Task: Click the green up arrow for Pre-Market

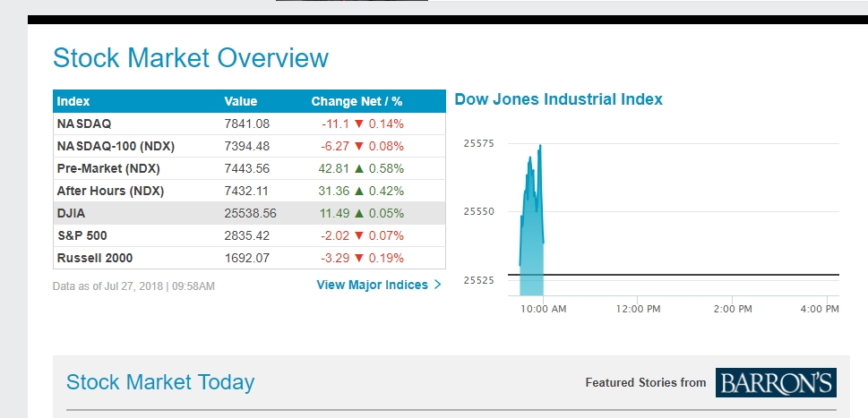Action: click(359, 168)
